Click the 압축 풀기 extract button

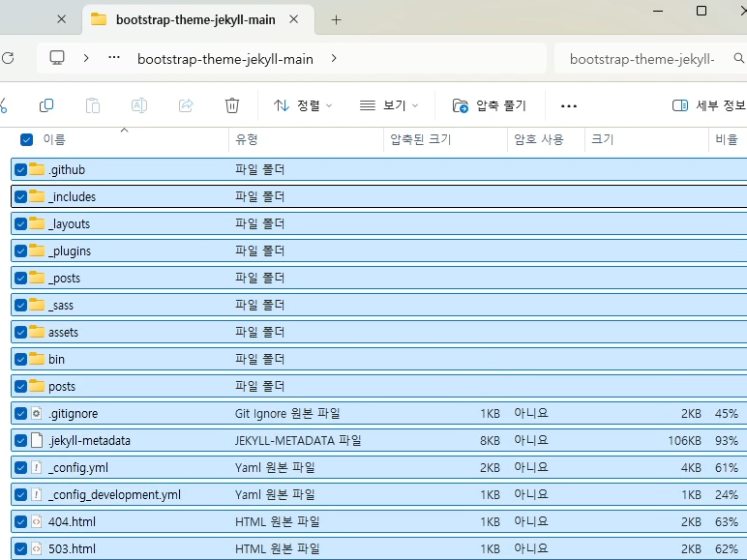coord(489,105)
